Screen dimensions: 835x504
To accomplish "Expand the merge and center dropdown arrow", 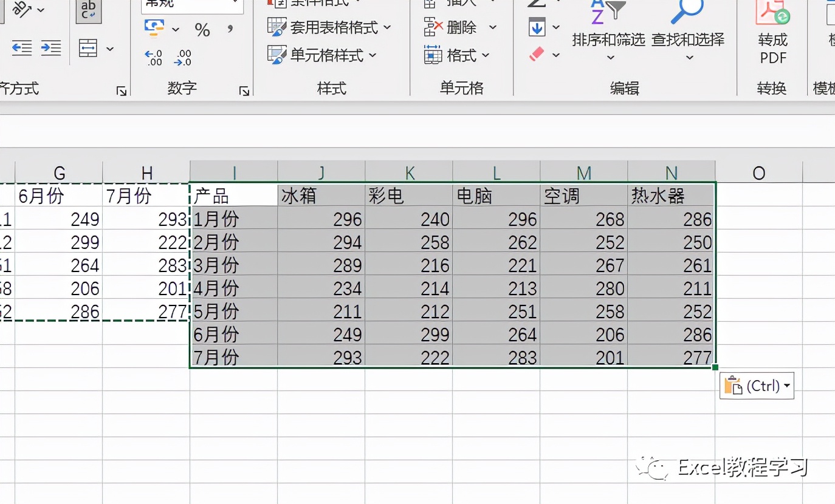I will pyautogui.click(x=110, y=49).
